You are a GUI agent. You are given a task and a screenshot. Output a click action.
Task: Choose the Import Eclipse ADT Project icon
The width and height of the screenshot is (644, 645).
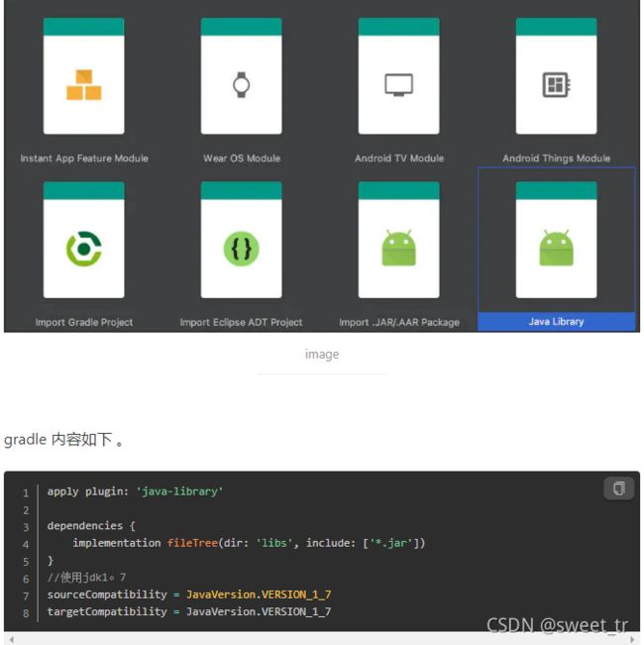[242, 249]
